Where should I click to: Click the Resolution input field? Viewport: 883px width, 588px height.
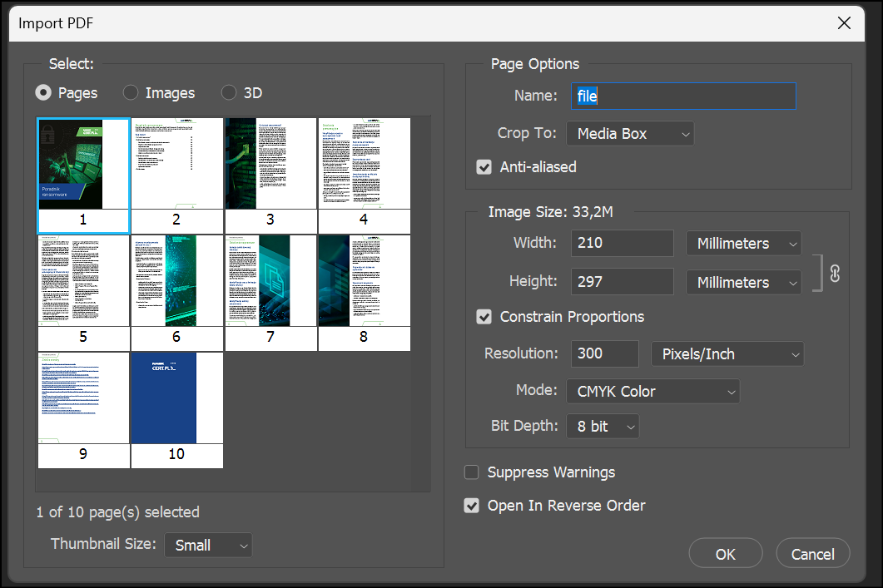click(604, 353)
